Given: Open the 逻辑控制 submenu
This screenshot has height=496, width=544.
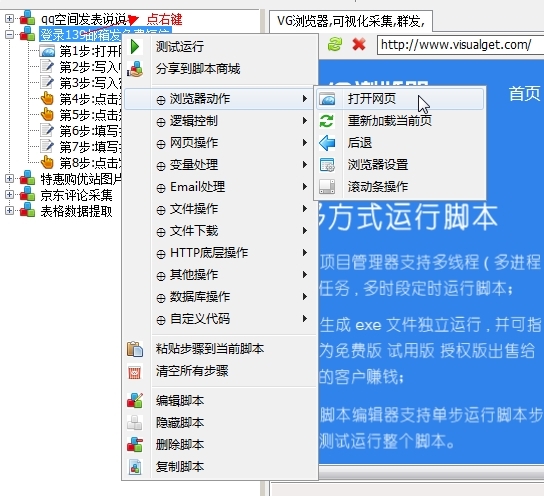Looking at the screenshot, I should pyautogui.click(x=220, y=121).
